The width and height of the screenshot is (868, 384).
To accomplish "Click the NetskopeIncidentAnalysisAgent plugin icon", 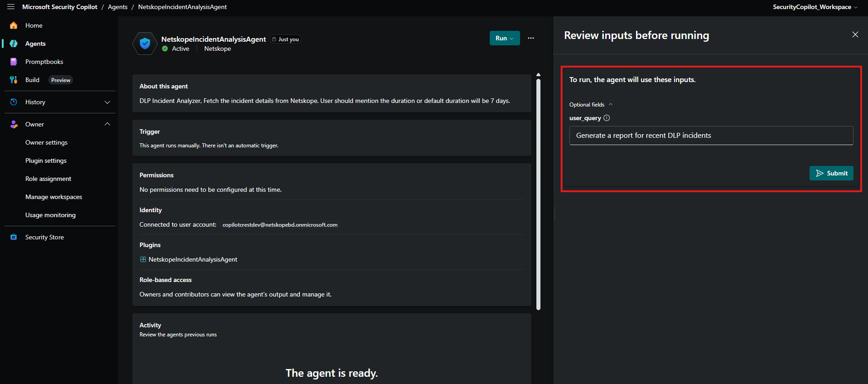I will pyautogui.click(x=143, y=259).
